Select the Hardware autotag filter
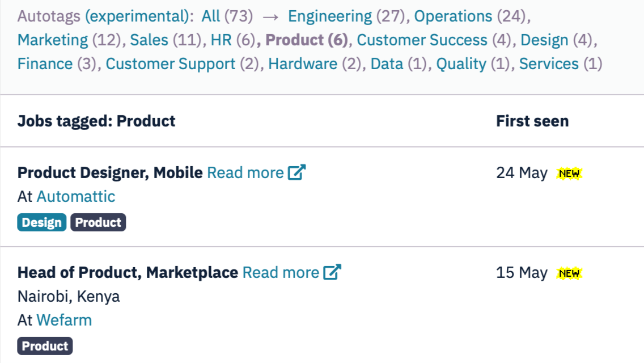This screenshot has width=644, height=363. (303, 64)
